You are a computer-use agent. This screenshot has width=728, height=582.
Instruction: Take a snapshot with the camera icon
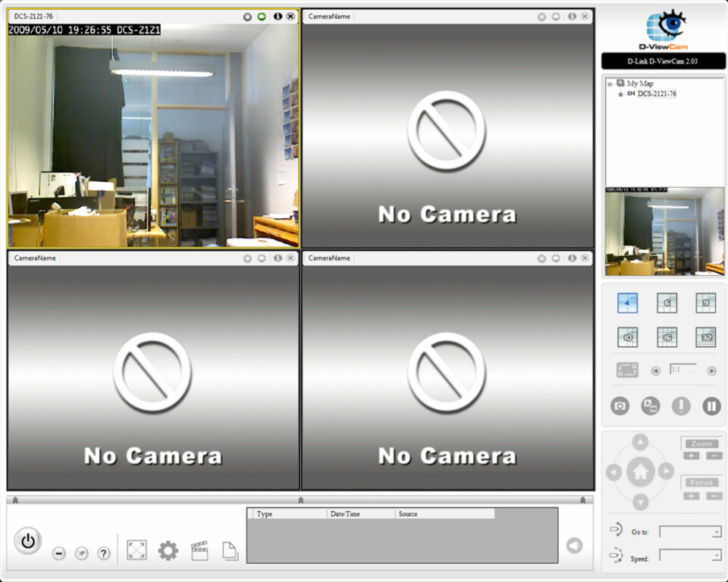pos(620,406)
